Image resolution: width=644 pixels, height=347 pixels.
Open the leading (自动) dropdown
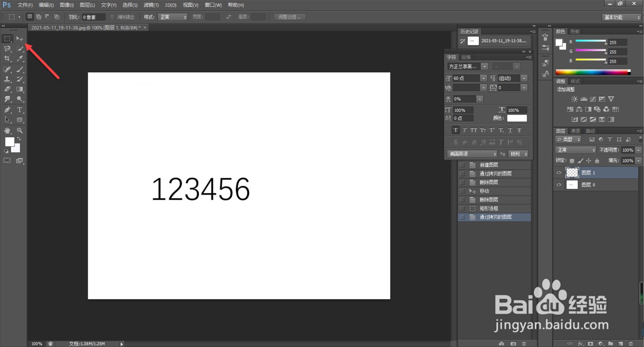(524, 78)
